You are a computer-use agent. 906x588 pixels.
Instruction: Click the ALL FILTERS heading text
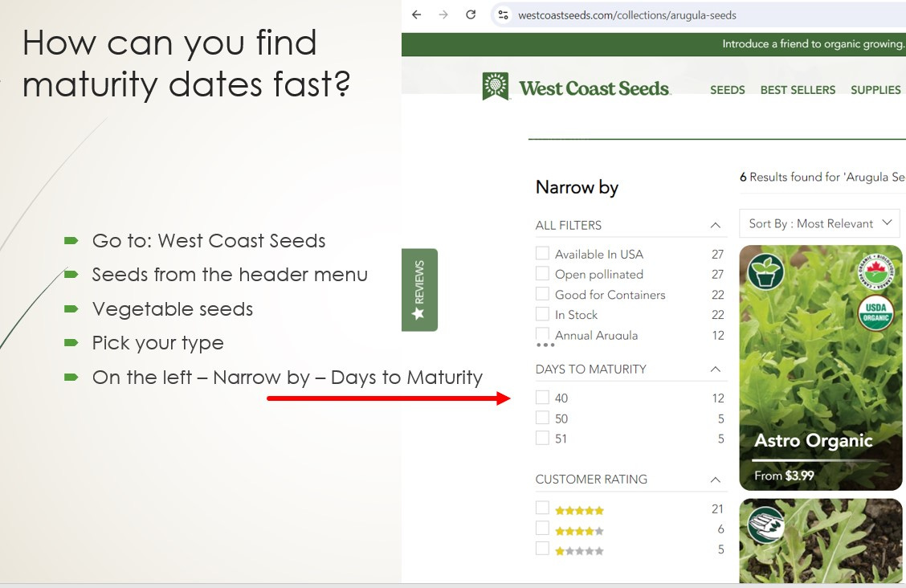point(569,225)
